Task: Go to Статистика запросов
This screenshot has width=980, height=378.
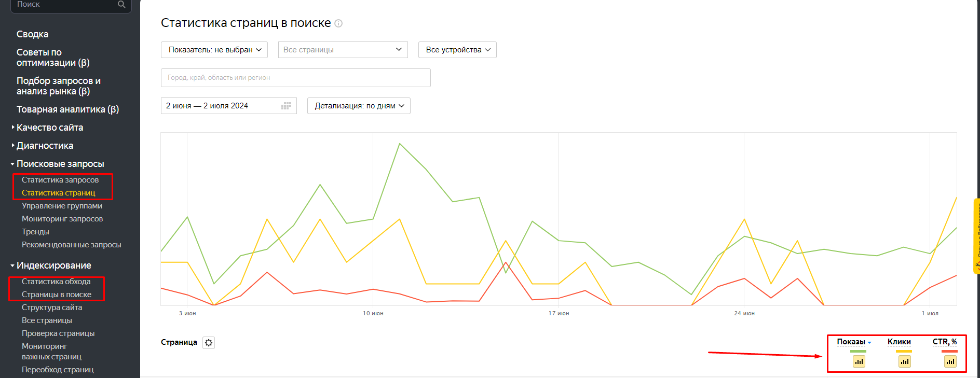Action: 60,180
